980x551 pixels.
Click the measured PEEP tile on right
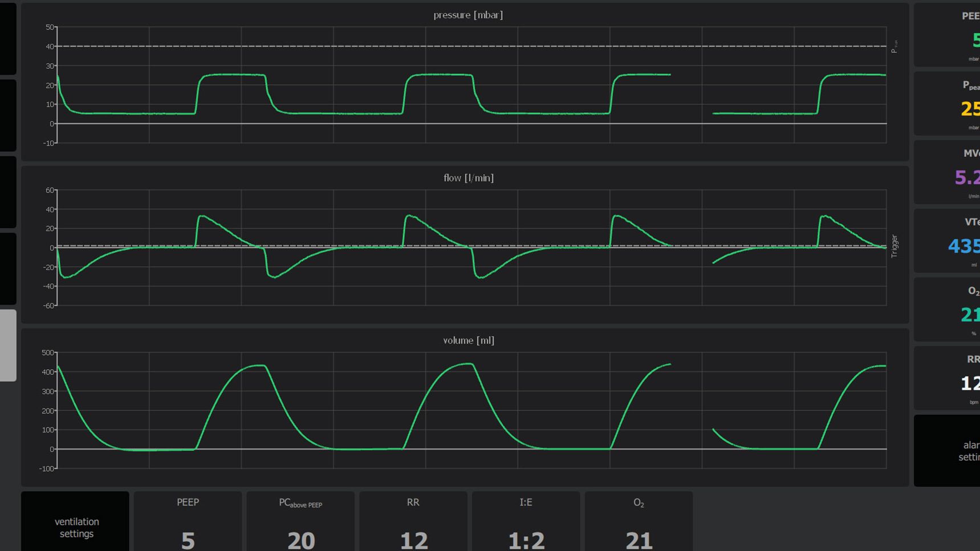pos(946,35)
